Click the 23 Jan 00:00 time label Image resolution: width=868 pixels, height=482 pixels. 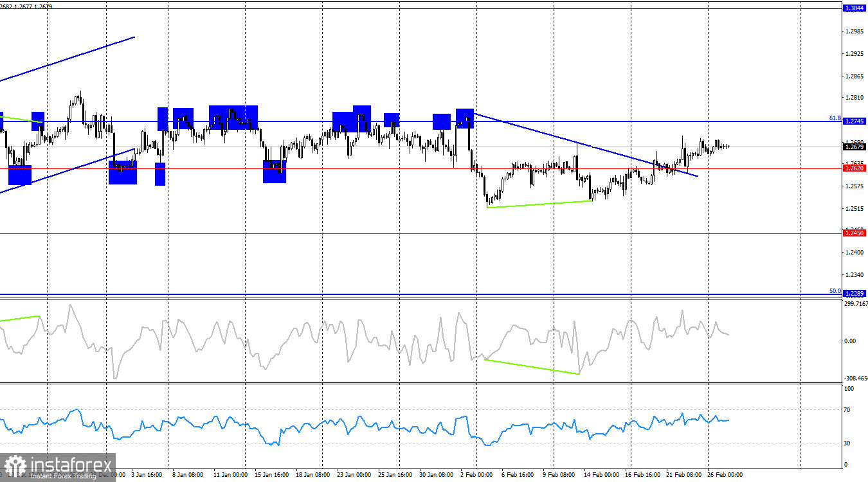[x=354, y=476]
